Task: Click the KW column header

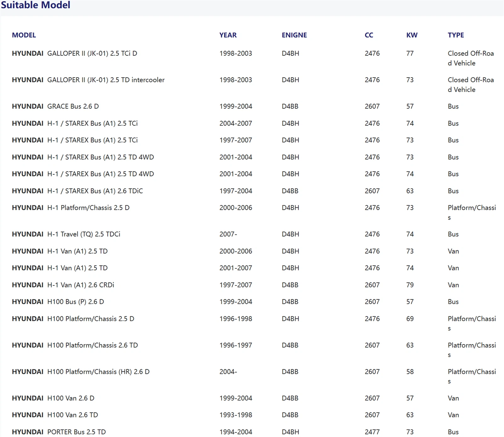Action: (412, 35)
